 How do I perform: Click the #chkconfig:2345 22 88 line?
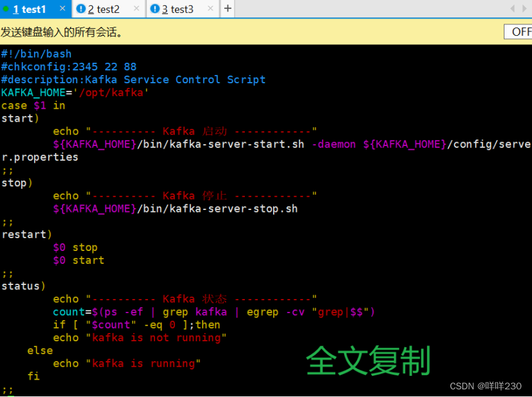(69, 67)
